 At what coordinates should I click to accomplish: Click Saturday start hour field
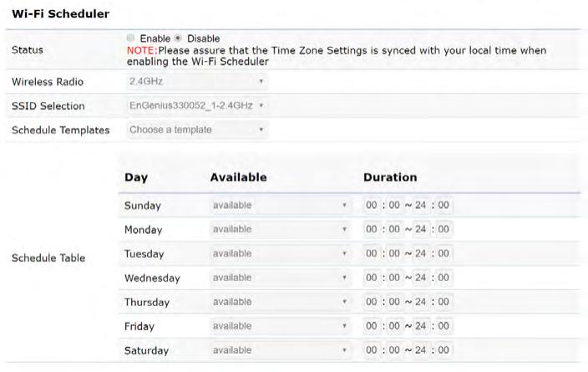pos(372,350)
